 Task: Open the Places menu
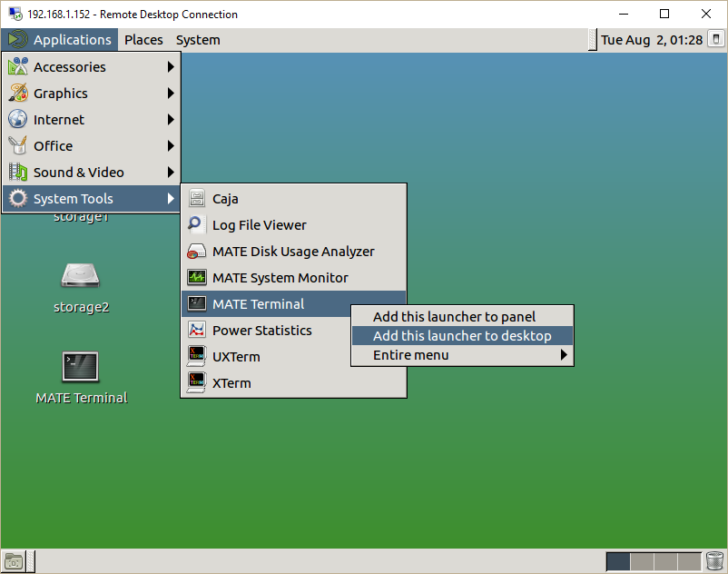[x=143, y=40]
